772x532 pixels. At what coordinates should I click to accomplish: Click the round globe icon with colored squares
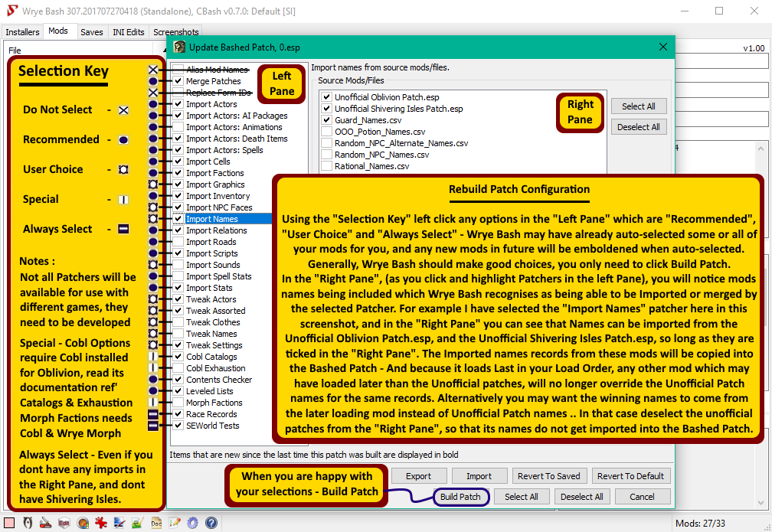coord(83,523)
